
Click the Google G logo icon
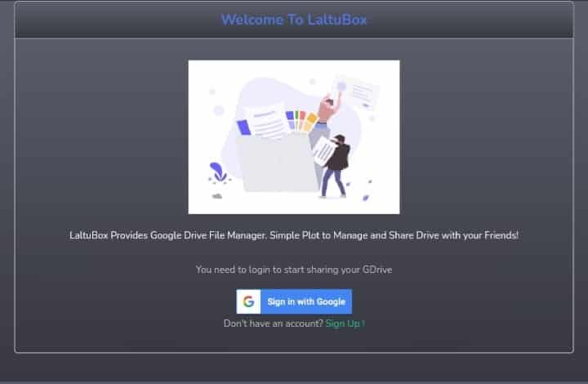pos(248,301)
